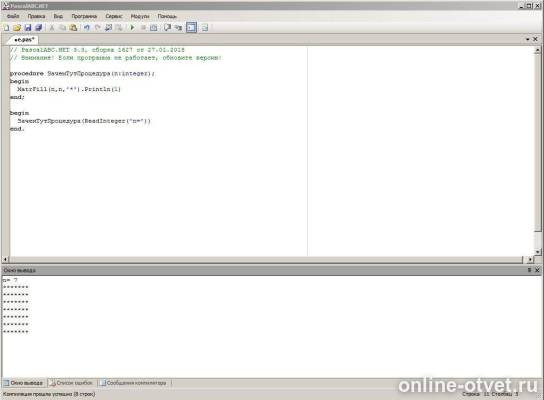Screen dimensions: 544x400
Task: Minimize the PascalABC.NET window
Action: click(x=522, y=6)
